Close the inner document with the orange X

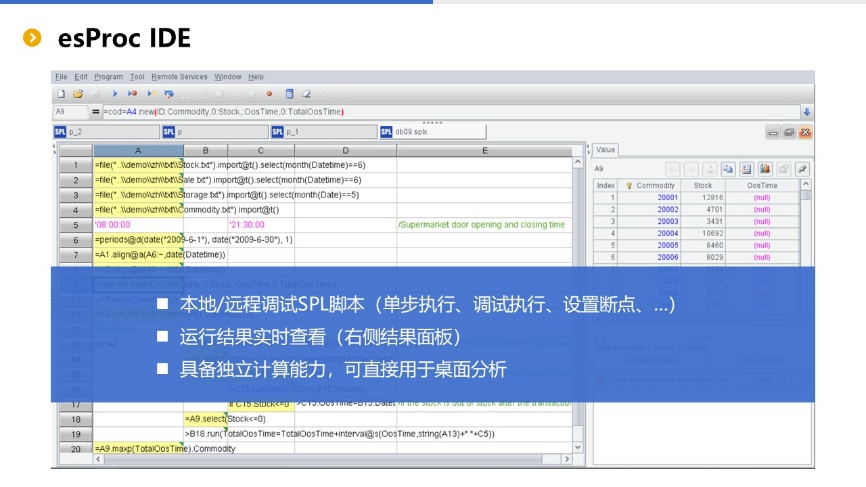click(x=805, y=133)
